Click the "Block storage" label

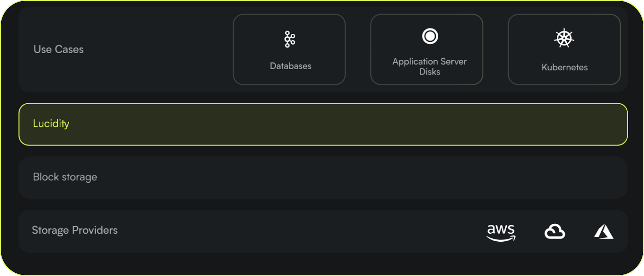[x=65, y=177]
